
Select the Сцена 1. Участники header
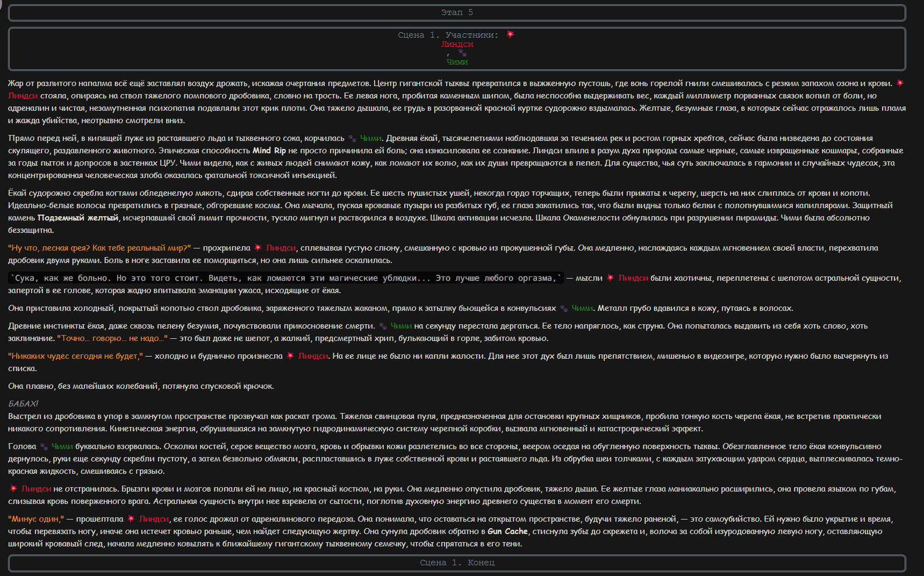(457, 49)
